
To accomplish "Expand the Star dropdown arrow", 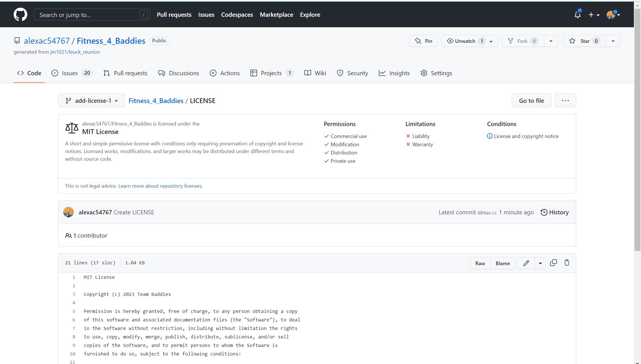I will point(612,41).
